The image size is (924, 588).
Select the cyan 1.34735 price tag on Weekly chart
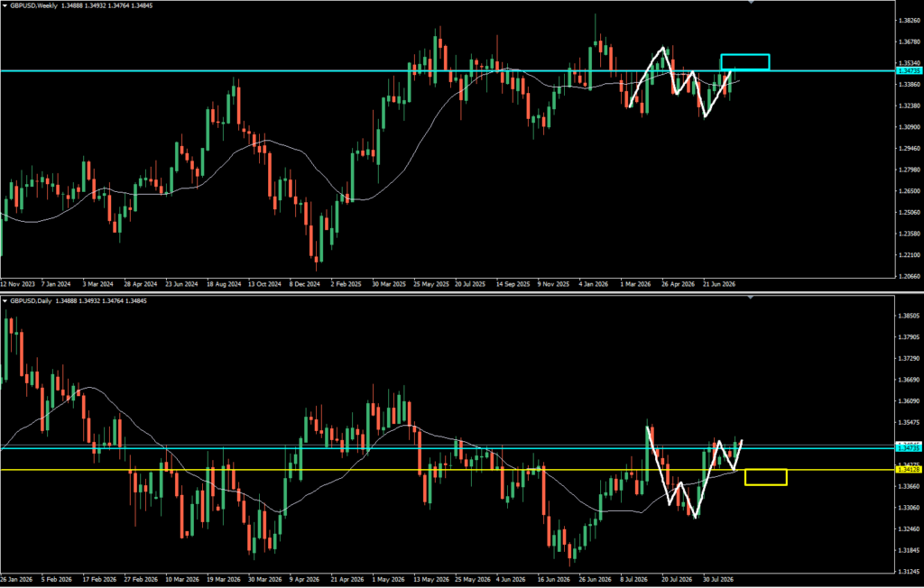click(908, 70)
